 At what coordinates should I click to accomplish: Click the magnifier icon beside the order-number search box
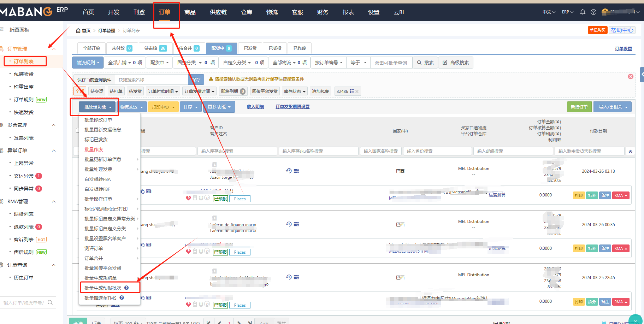50,302
